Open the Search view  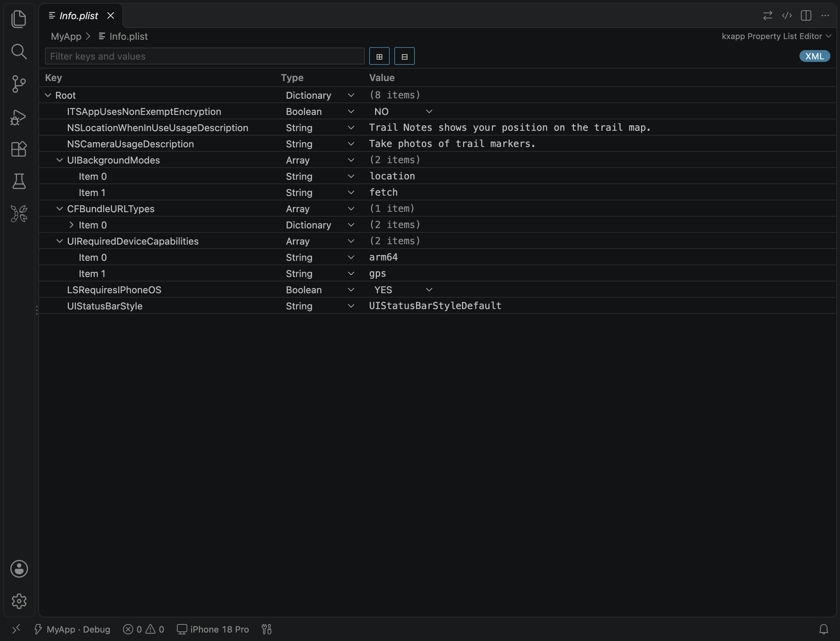click(x=19, y=51)
